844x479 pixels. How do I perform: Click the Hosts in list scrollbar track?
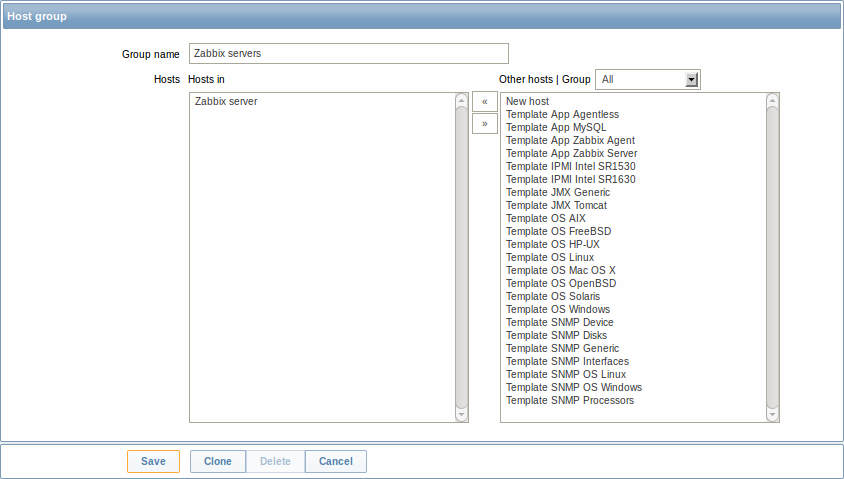tap(461, 257)
